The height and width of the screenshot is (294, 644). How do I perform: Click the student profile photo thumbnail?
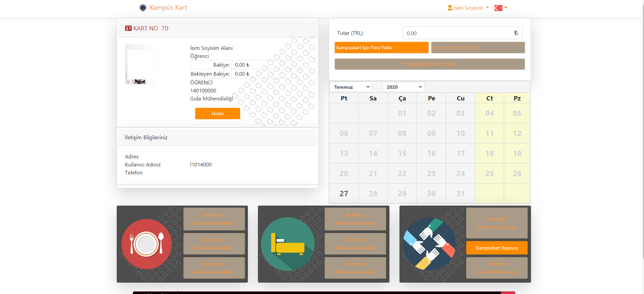[x=140, y=64]
